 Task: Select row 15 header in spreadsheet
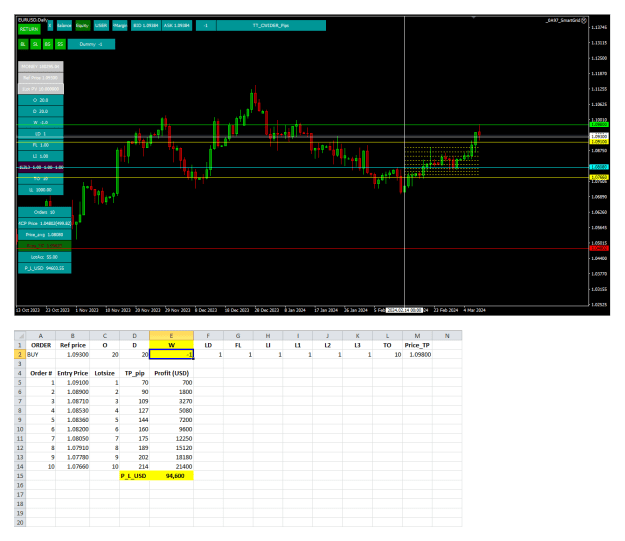click(x=20, y=476)
